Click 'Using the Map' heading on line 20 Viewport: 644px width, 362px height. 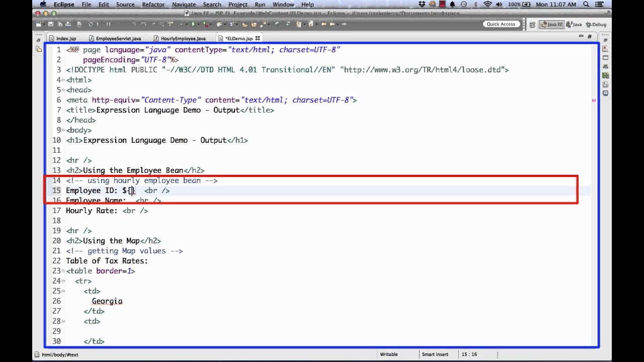click(x=111, y=241)
